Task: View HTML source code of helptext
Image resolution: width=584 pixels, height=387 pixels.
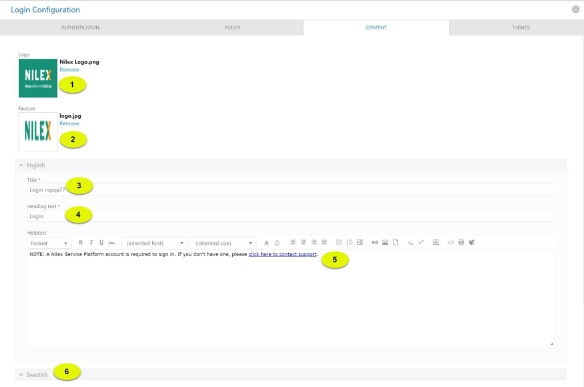Action: [x=451, y=242]
